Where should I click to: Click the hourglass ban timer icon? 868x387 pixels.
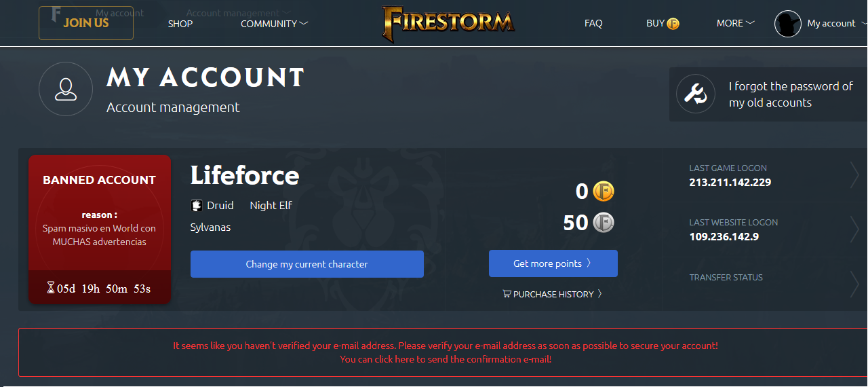pyautogui.click(x=51, y=289)
